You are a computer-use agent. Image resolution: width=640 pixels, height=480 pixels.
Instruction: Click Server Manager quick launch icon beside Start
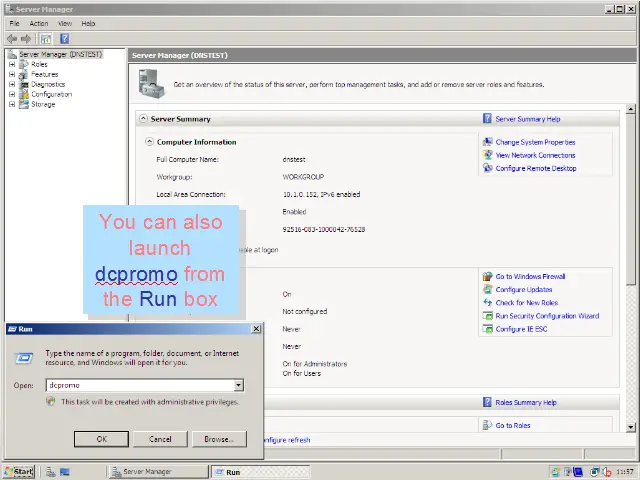(x=51, y=472)
